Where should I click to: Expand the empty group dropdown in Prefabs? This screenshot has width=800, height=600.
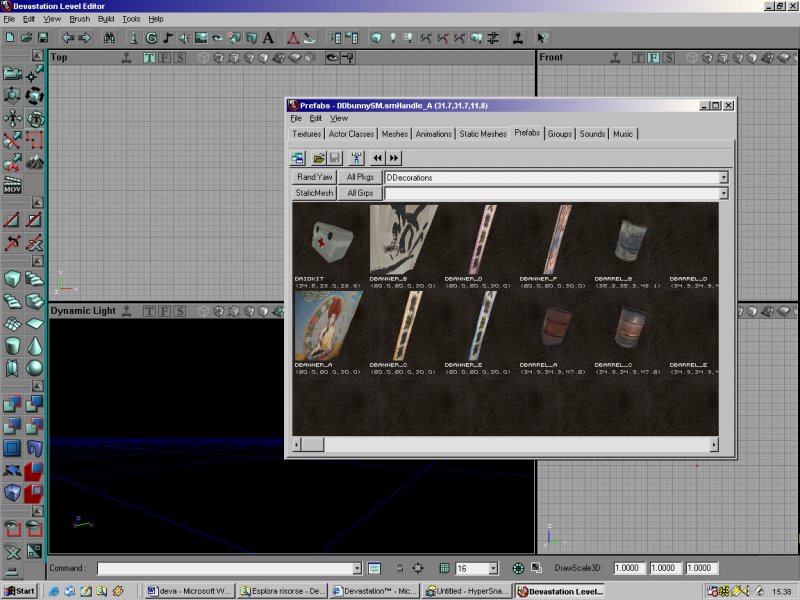point(723,193)
